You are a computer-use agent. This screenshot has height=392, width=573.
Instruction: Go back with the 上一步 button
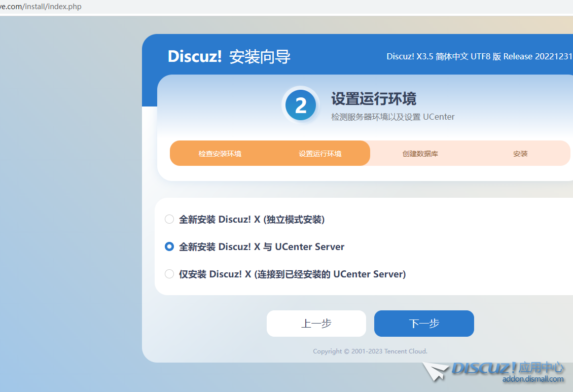tap(316, 324)
